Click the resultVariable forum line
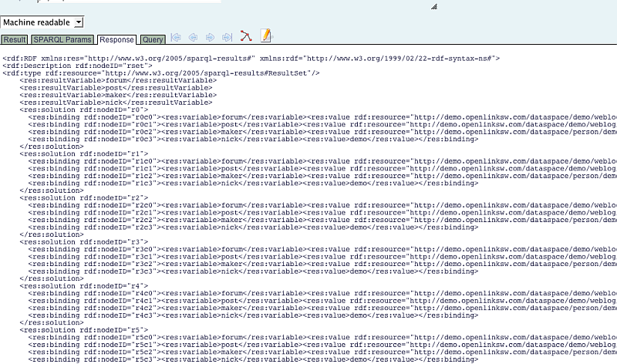The width and height of the screenshot is (617, 364). click(x=118, y=80)
